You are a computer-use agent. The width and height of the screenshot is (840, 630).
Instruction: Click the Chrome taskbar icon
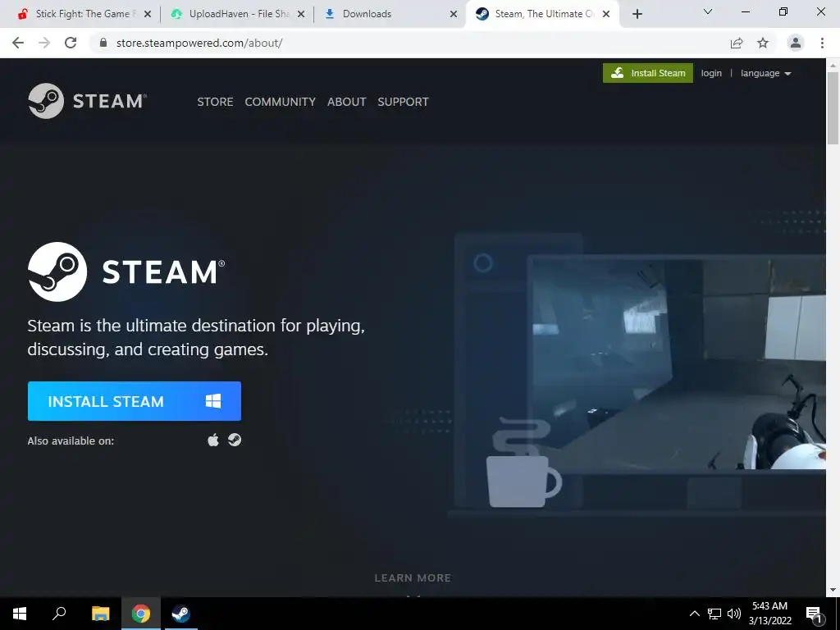(141, 614)
